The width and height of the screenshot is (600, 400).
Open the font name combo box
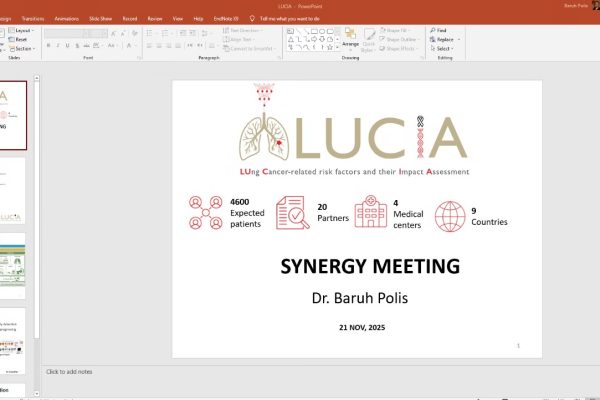(x=66, y=33)
